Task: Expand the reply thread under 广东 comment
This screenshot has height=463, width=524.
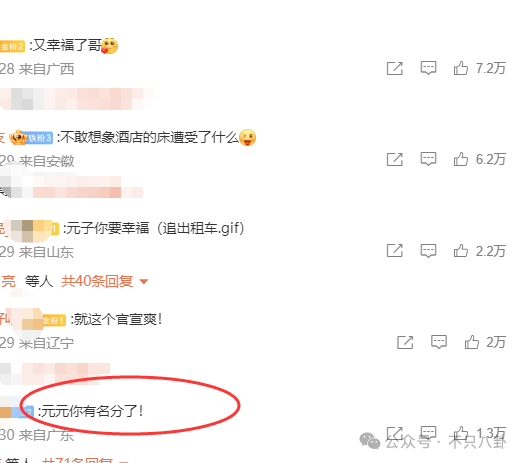Action: [x=78, y=460]
